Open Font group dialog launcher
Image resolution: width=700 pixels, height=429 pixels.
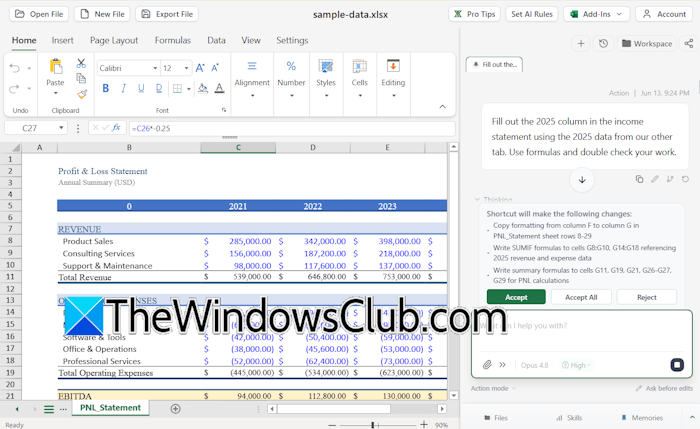click(x=224, y=110)
